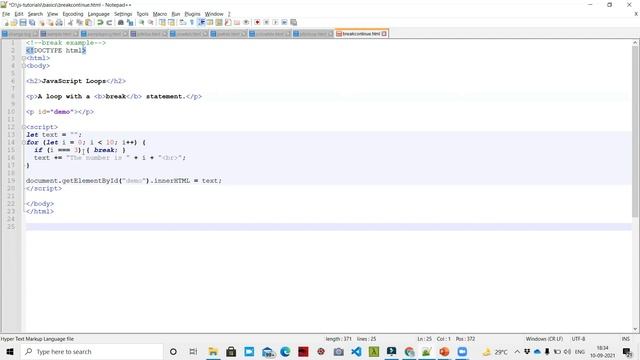Click the Function List toolbar icon
This screenshot has height=360, width=640.
228,22
